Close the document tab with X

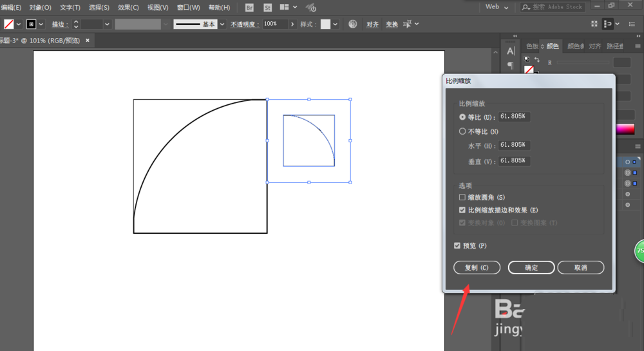[88, 40]
